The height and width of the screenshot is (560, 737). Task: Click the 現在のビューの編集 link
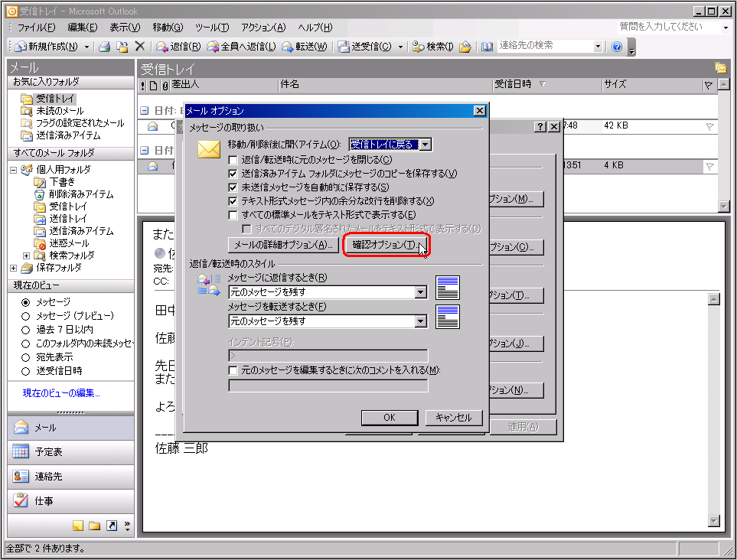click(x=61, y=393)
